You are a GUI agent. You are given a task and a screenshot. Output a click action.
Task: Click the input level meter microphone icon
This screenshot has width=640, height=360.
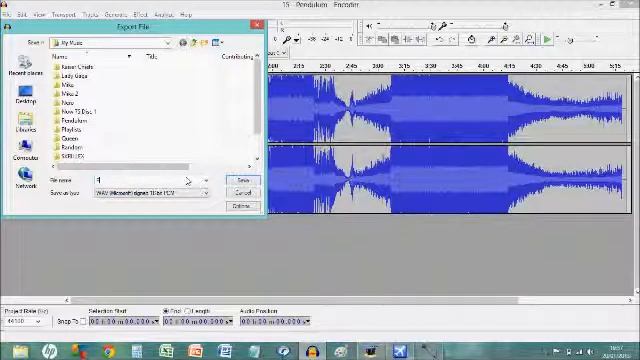pyautogui.click(x=287, y=40)
